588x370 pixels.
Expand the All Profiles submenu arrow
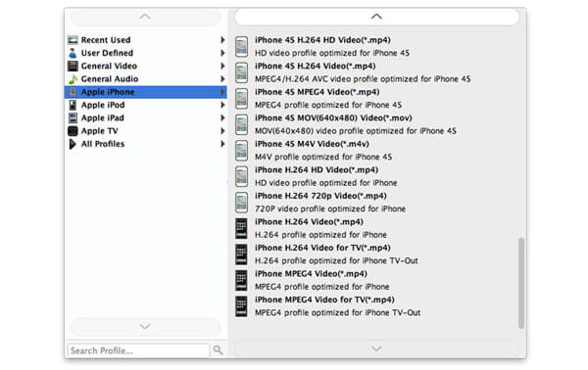[x=222, y=144]
